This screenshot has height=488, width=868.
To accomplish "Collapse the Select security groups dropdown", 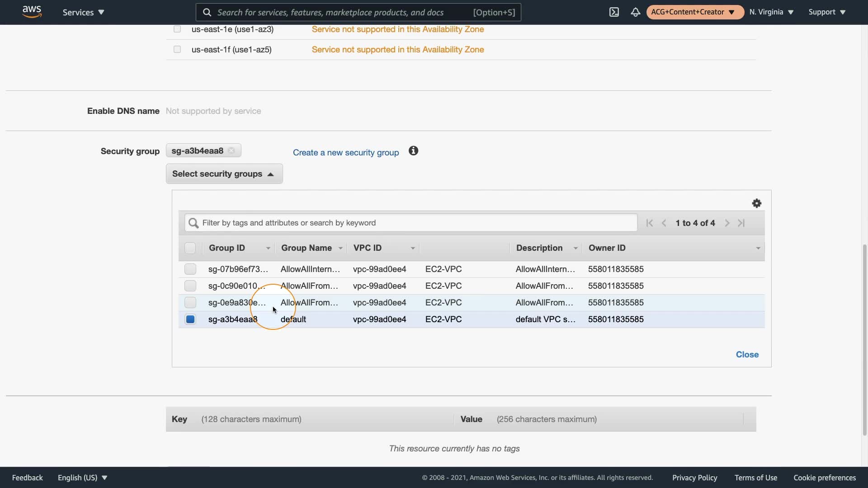I will point(224,174).
